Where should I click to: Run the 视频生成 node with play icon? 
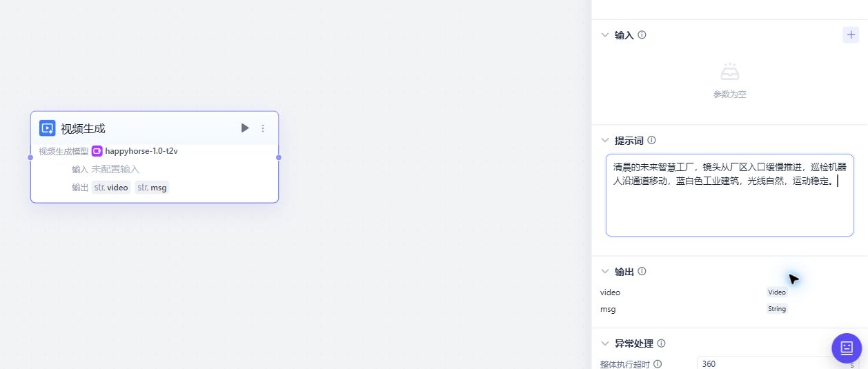click(x=245, y=128)
